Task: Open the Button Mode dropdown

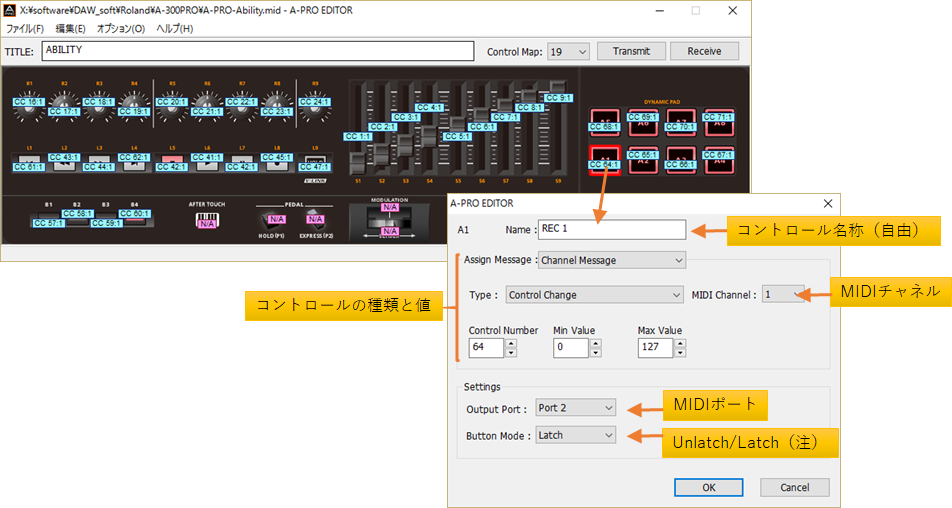Action: pyautogui.click(x=576, y=435)
